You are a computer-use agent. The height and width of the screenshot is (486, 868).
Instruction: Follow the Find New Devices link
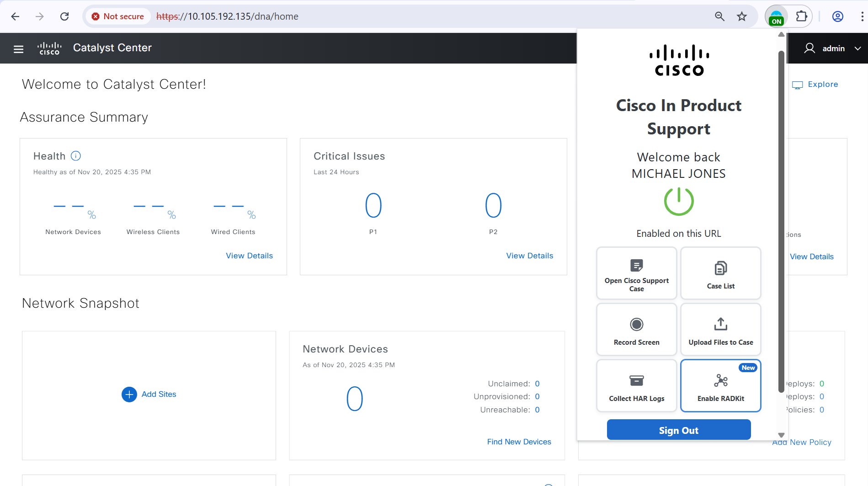[x=519, y=442]
